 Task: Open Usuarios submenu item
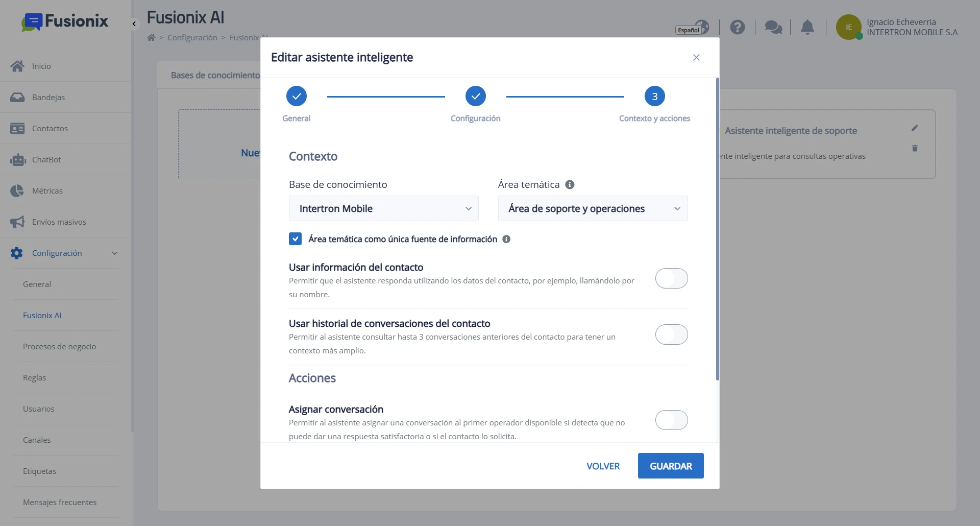pos(39,409)
